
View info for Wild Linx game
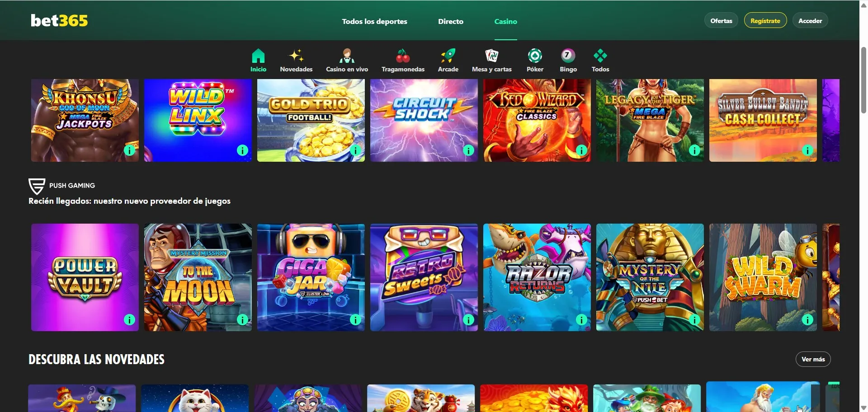(x=243, y=150)
